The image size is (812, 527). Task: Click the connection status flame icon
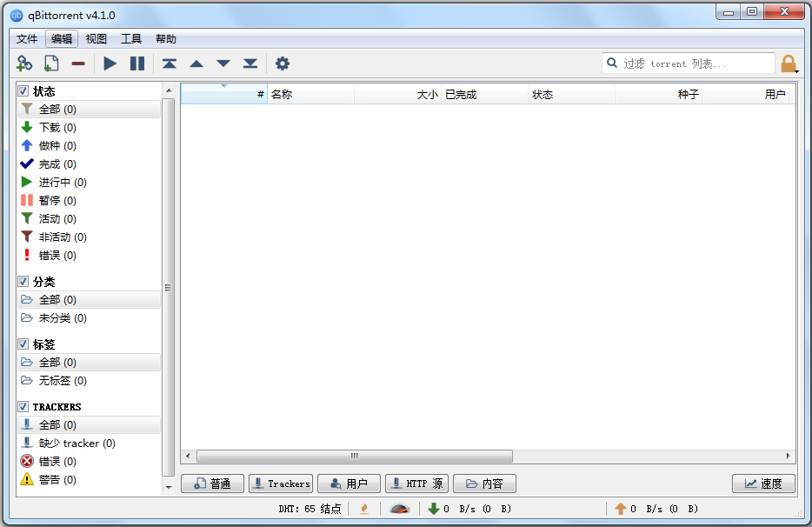pyautogui.click(x=364, y=509)
